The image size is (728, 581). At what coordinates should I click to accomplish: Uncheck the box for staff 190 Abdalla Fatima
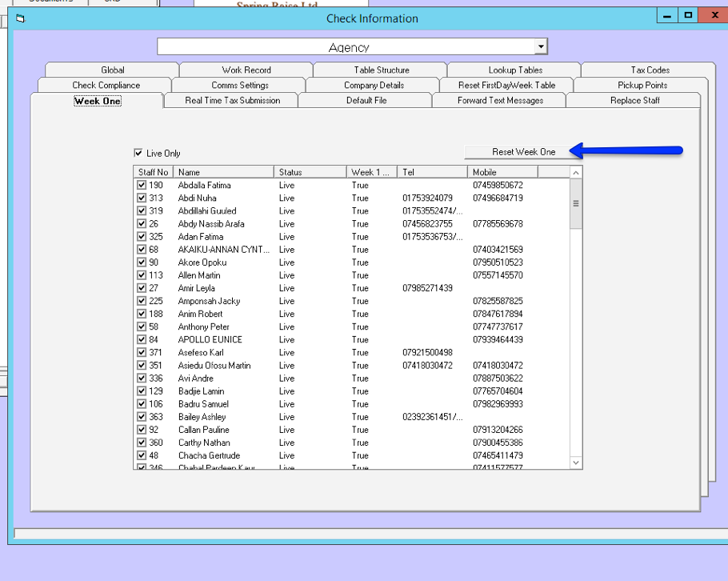click(x=142, y=185)
